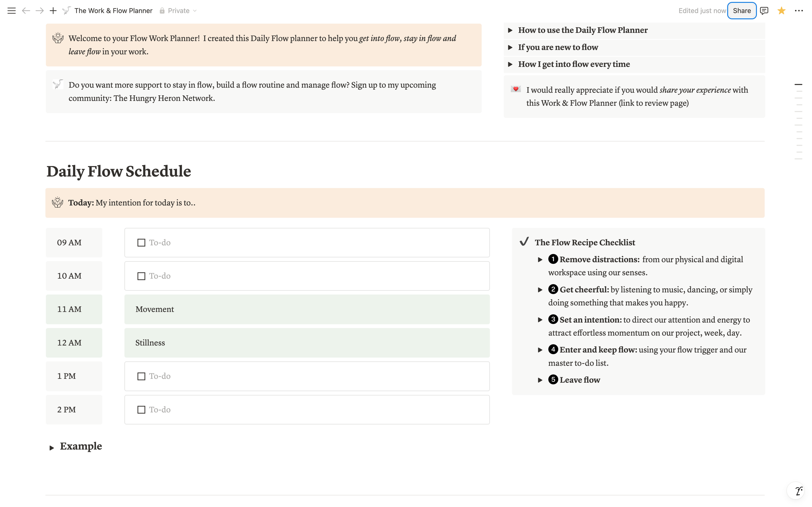
Task: Toggle the favorite star icon
Action: point(782,11)
